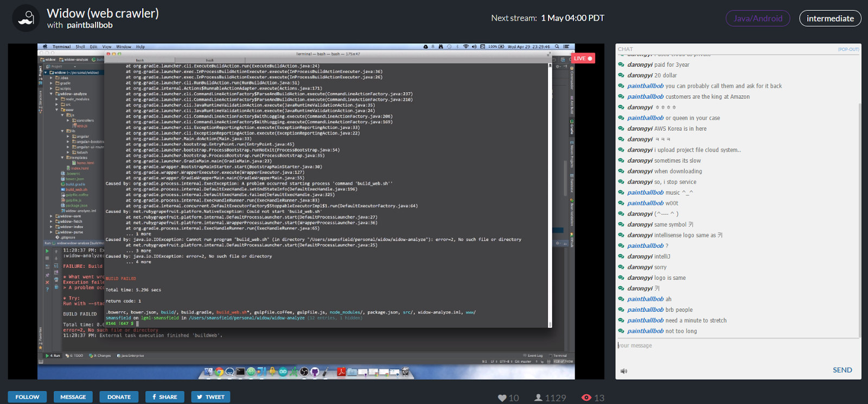Click the intermediate difficulty tag
The height and width of the screenshot is (404, 868).
coord(830,18)
